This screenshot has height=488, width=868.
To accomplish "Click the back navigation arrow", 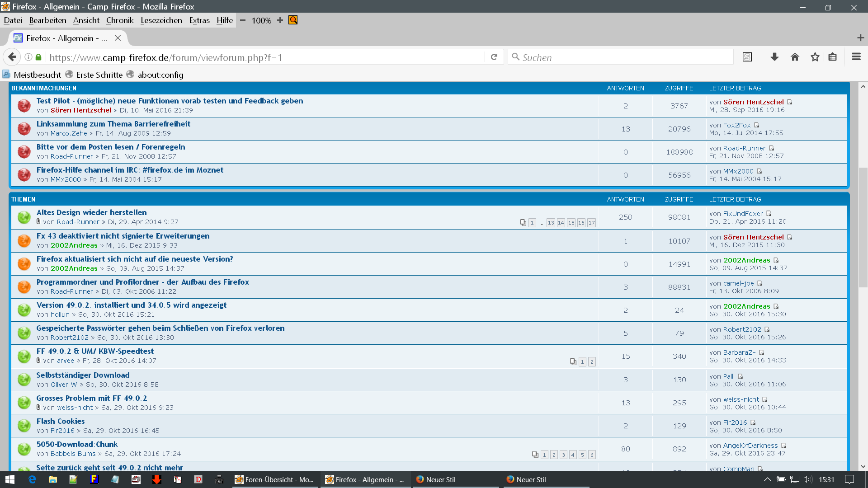I will tap(12, 57).
